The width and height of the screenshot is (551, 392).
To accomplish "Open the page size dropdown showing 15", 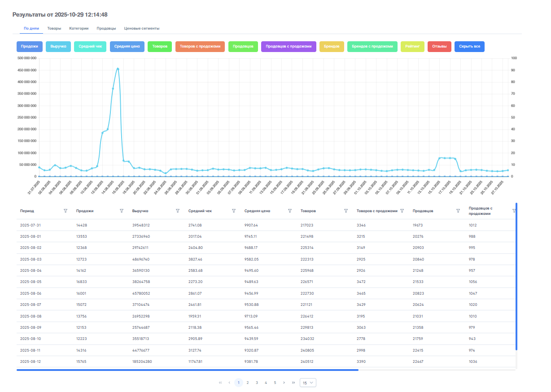I will [308, 383].
